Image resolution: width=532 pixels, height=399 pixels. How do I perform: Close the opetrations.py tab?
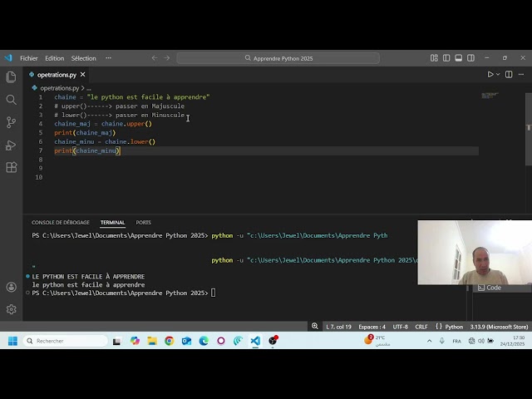click(x=83, y=74)
